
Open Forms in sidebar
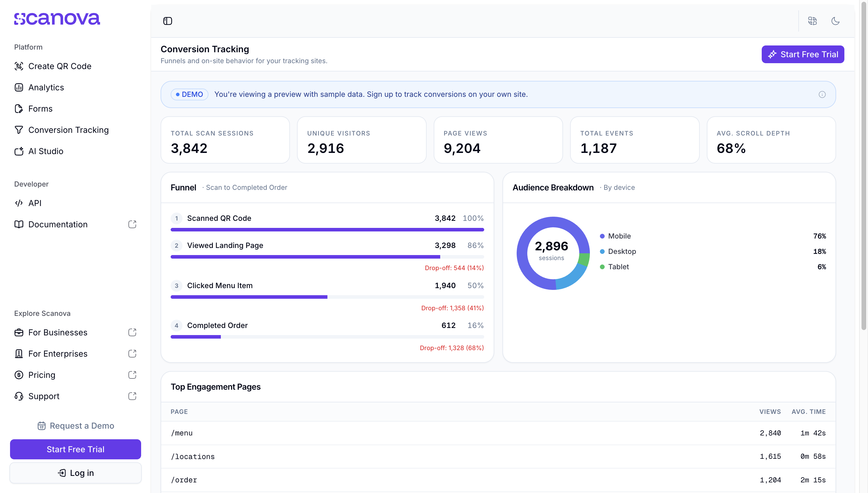75,109
